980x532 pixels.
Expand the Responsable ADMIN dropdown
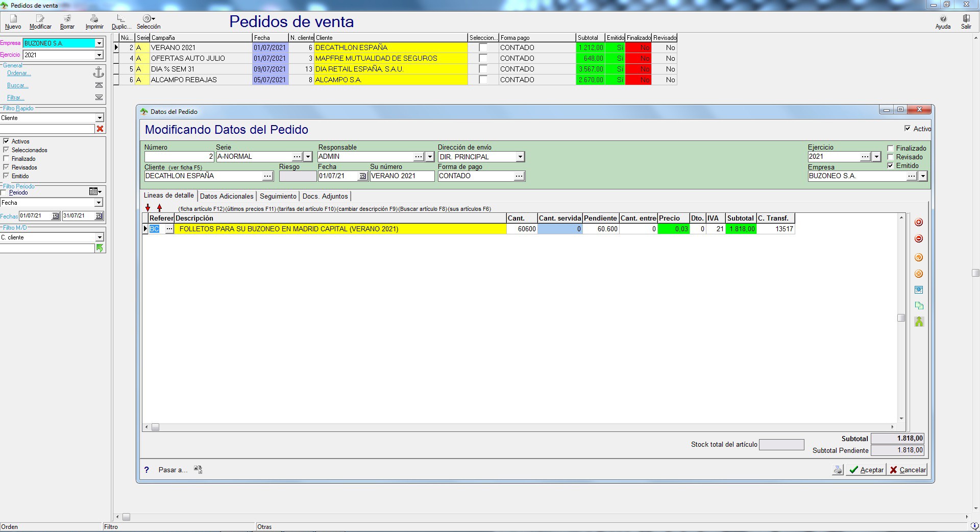430,157
